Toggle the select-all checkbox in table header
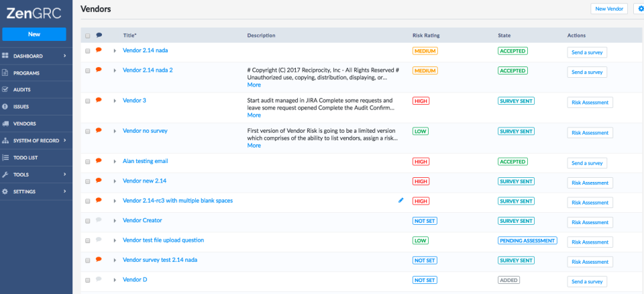Viewport: 644px width, 294px height. pos(88,36)
